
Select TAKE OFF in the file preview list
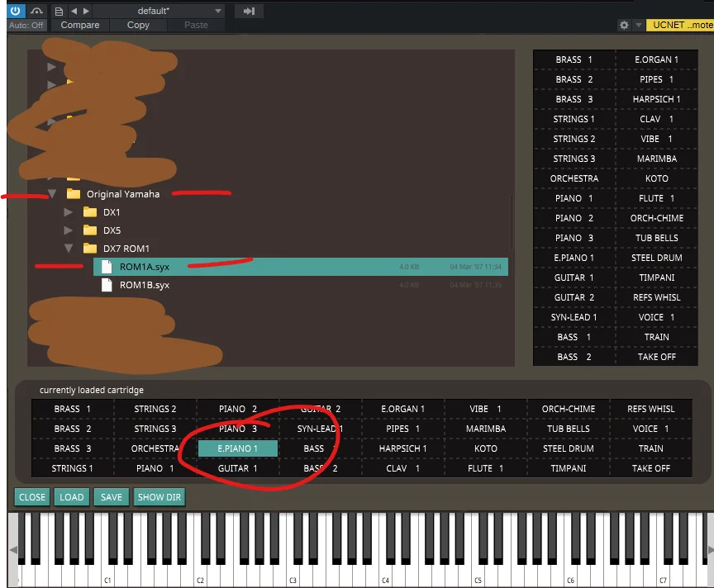click(657, 357)
